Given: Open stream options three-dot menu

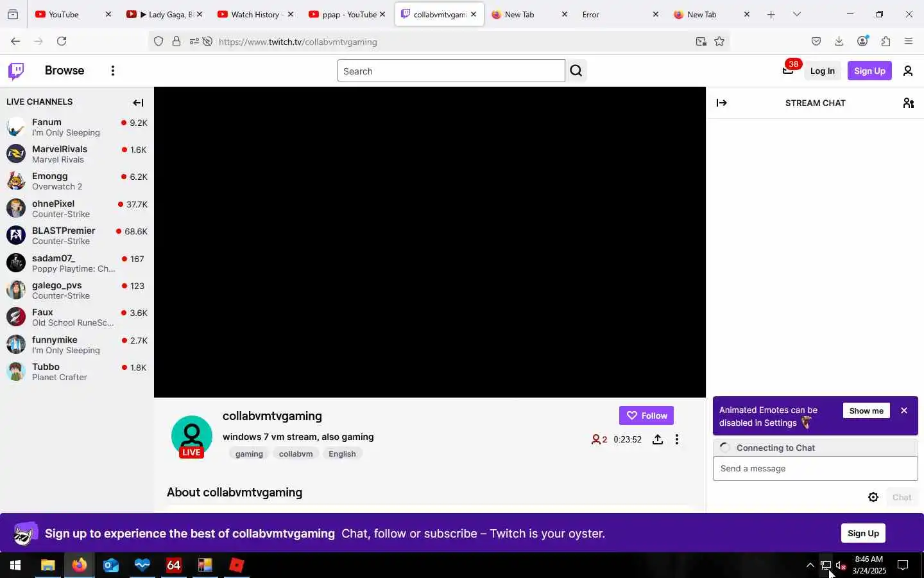Looking at the screenshot, I should [x=677, y=439].
